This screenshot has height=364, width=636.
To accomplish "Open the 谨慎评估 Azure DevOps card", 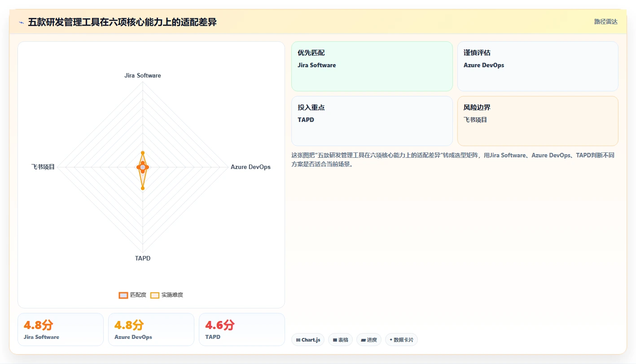I will [x=538, y=66].
